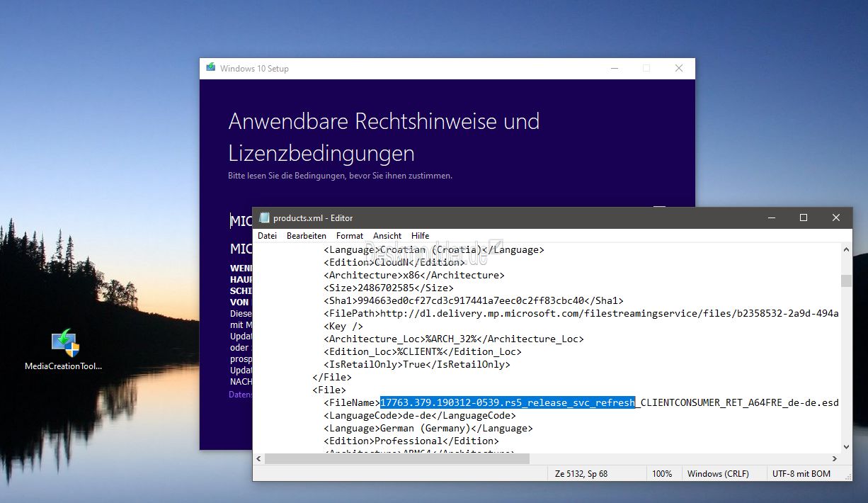868x503 pixels.
Task: Click the CLIENTCONSUMER_RET_A64FRE_de-de.esd filename part
Action: tap(740, 402)
